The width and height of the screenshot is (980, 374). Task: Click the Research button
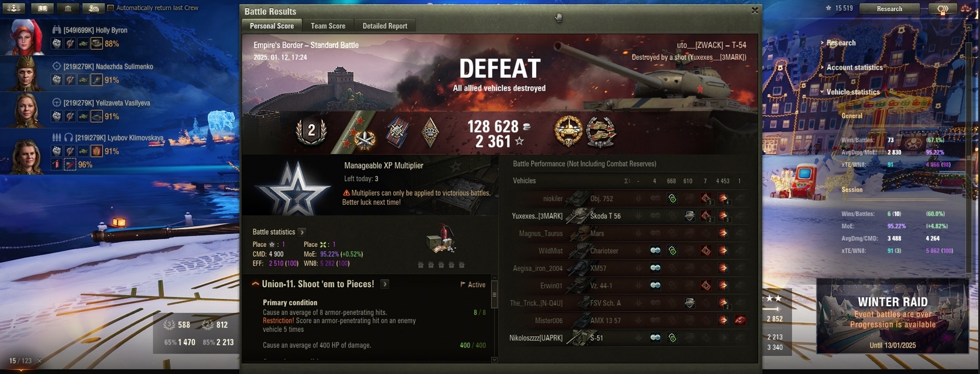[889, 8]
